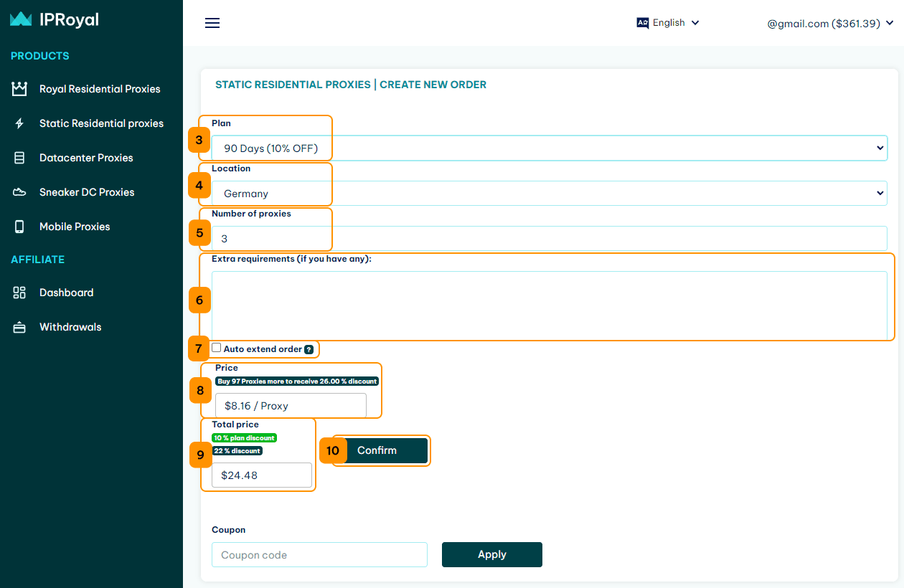
Task: Open Static Residential proxies in sidebar
Action: (x=101, y=123)
